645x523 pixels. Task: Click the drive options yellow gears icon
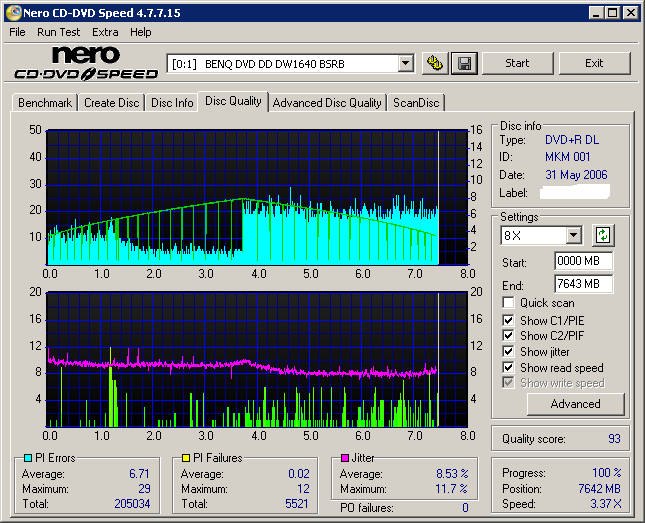pyautogui.click(x=435, y=63)
